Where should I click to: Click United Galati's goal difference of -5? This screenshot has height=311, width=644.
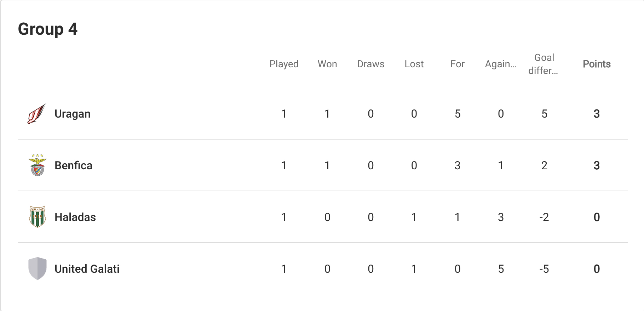[544, 269]
